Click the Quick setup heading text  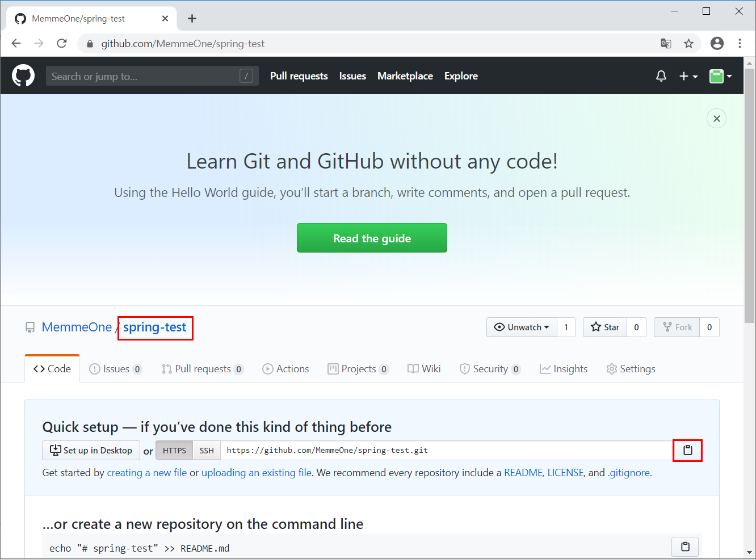[x=217, y=427]
